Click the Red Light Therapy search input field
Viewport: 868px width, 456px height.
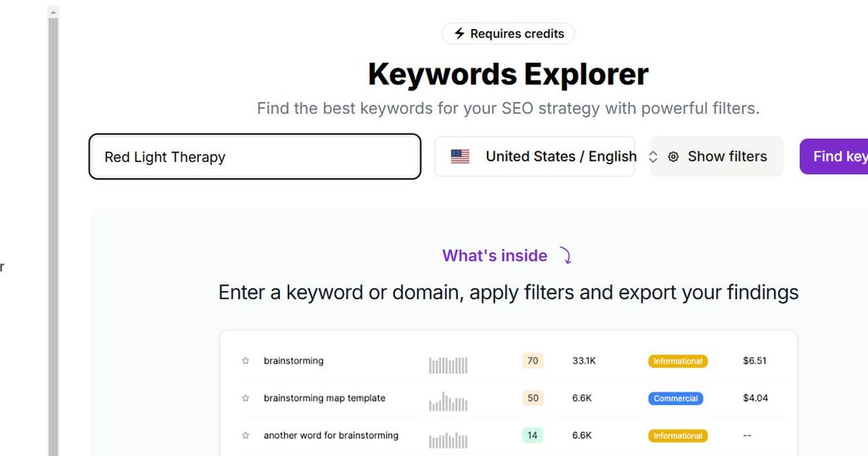pyautogui.click(x=255, y=156)
